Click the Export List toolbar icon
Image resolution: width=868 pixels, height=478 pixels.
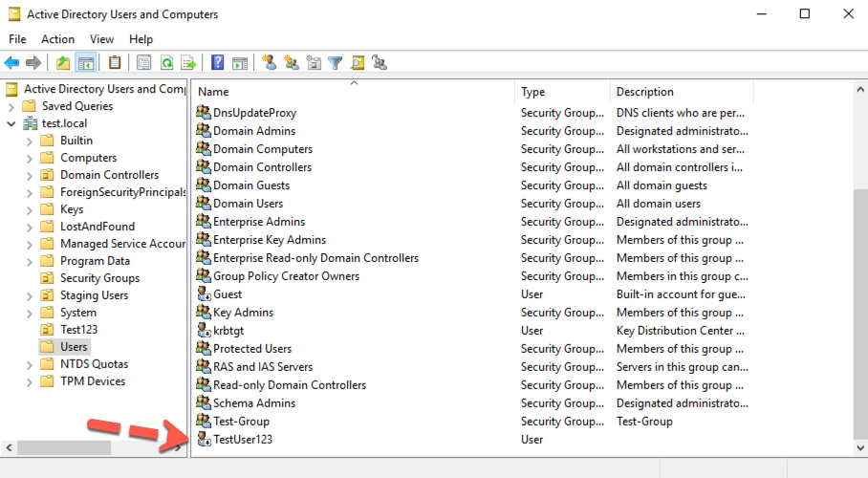188,62
